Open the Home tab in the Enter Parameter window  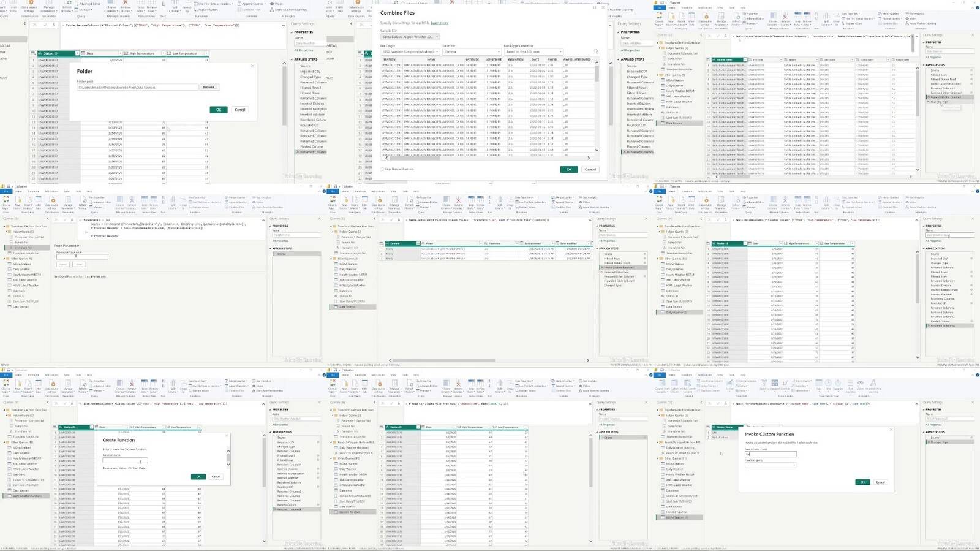pos(18,191)
